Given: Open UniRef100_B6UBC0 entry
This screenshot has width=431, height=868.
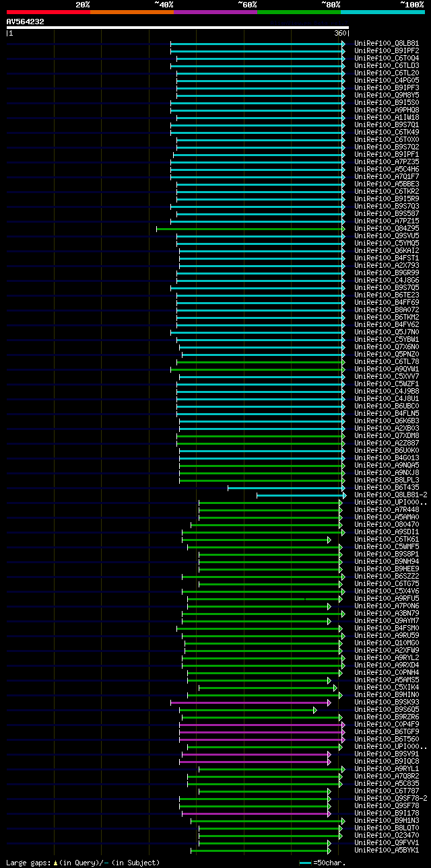Looking at the screenshot, I should 387,406.
